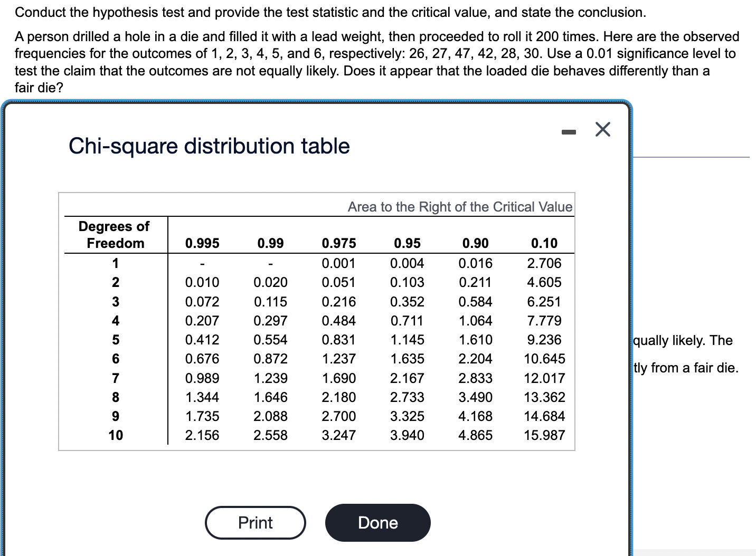The width and height of the screenshot is (756, 556).
Task: Click the value 12.017 in the table
Action: [544, 378]
